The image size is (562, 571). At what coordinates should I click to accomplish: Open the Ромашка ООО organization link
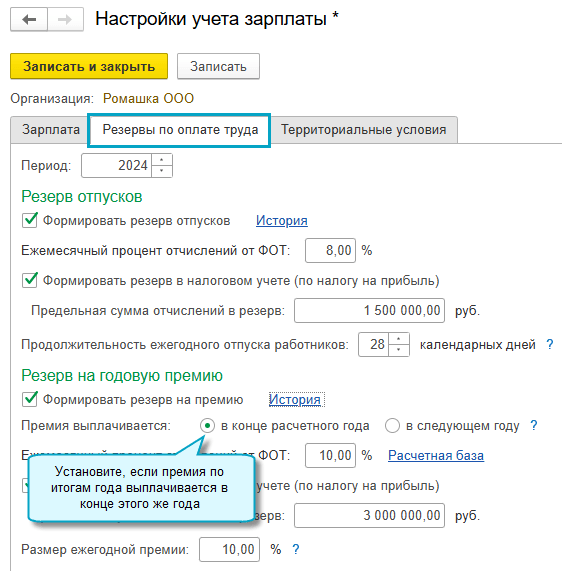(x=148, y=98)
